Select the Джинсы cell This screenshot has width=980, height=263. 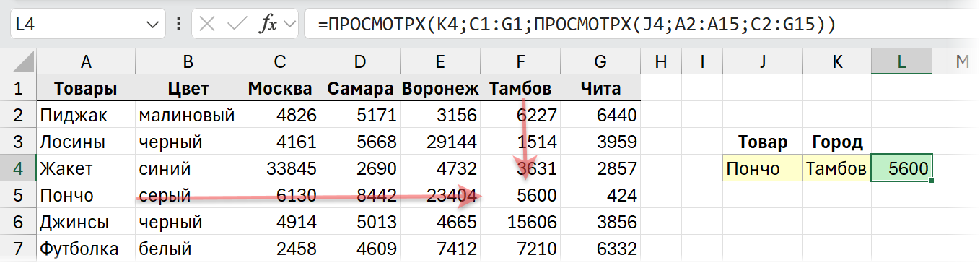click(85, 223)
